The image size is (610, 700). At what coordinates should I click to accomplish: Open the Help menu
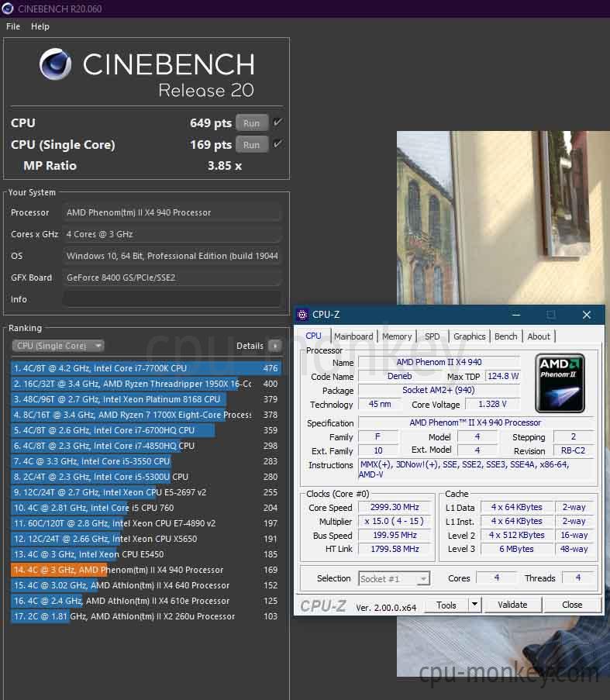40,26
